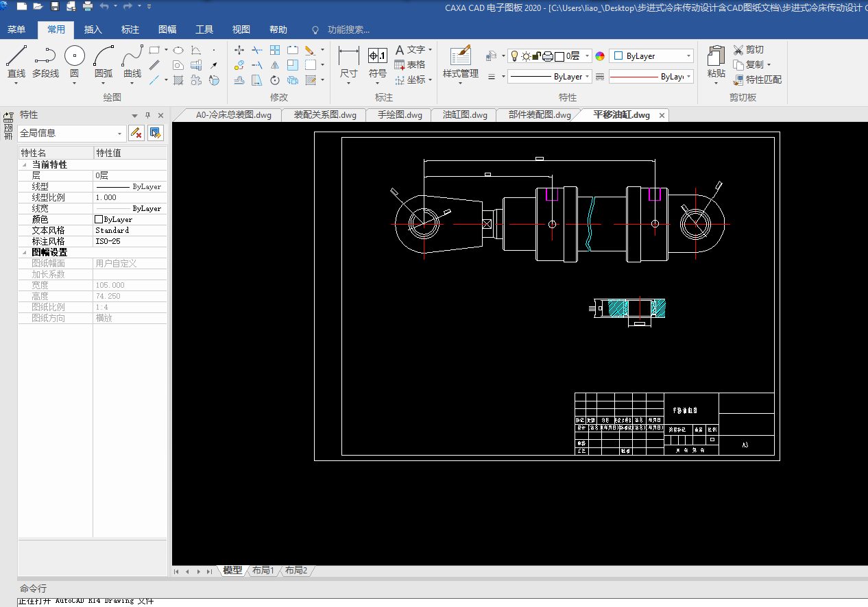Click the layer lightbulb visibility icon
The image size is (868, 607).
coord(514,56)
